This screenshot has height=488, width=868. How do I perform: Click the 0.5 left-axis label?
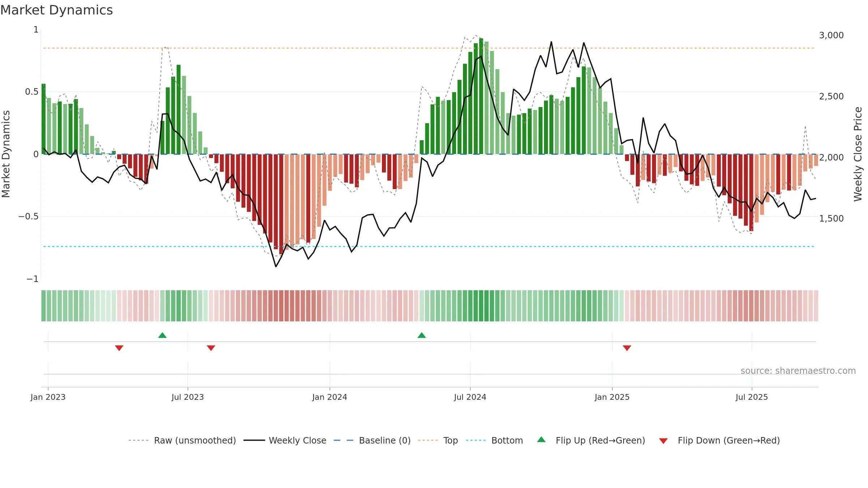click(32, 92)
